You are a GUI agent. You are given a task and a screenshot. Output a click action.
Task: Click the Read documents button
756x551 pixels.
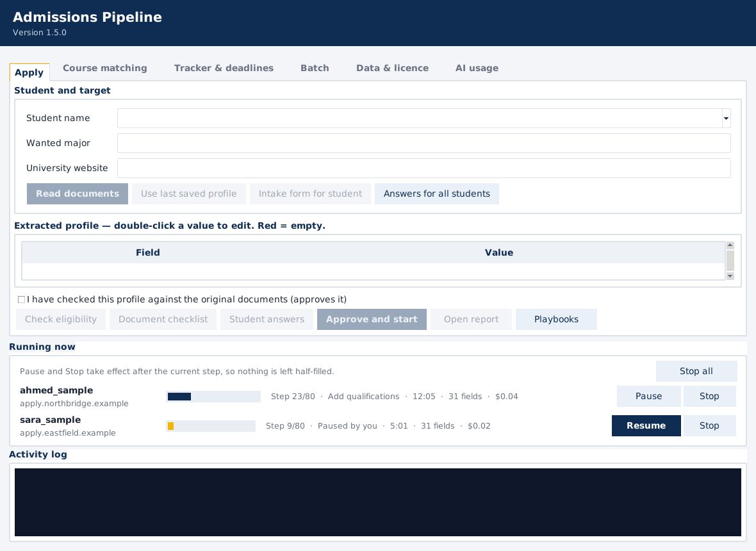coord(77,193)
